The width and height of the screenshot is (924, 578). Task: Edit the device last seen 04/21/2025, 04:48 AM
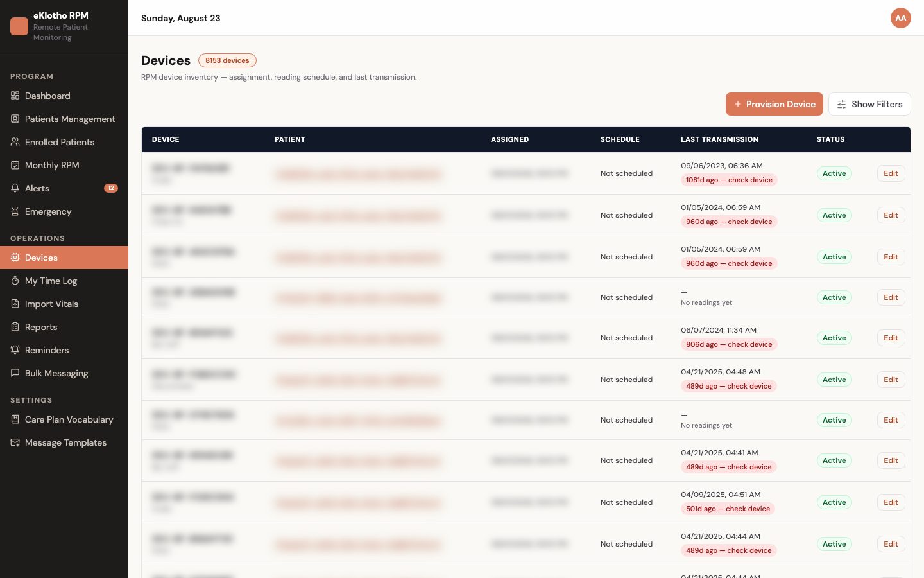tap(891, 380)
